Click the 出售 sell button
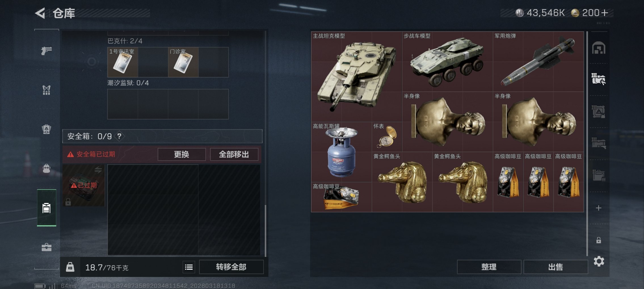This screenshot has height=289, width=644. click(555, 267)
